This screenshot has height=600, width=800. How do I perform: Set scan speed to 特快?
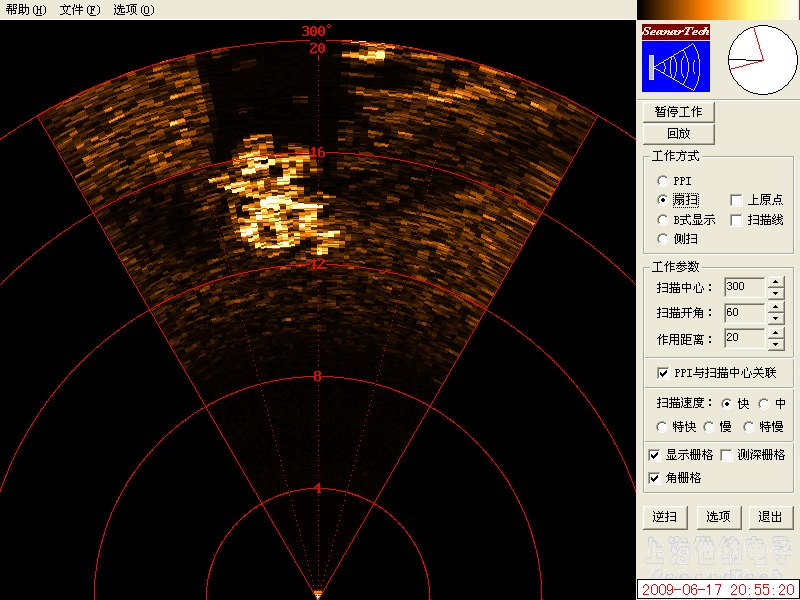pos(662,427)
